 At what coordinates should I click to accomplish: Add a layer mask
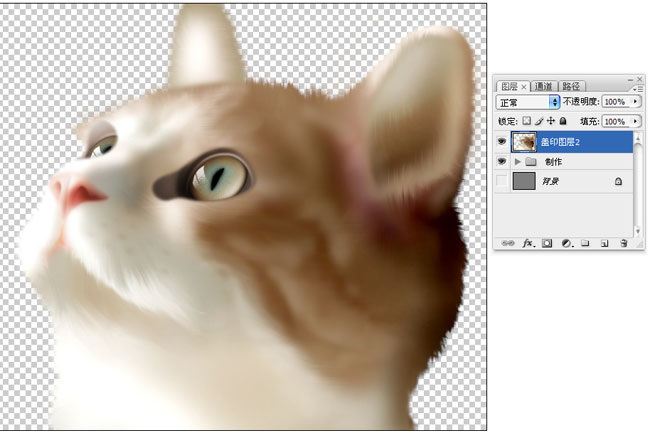click(547, 243)
